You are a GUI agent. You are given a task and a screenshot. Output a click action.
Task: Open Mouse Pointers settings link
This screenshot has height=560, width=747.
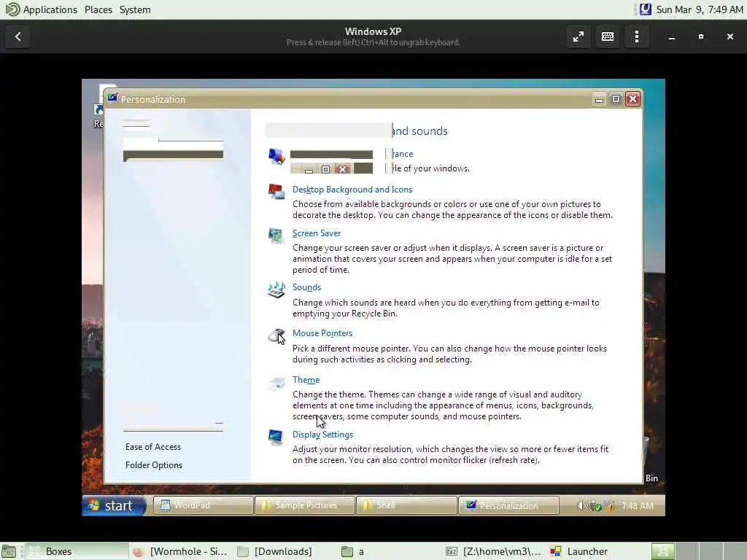click(x=322, y=333)
